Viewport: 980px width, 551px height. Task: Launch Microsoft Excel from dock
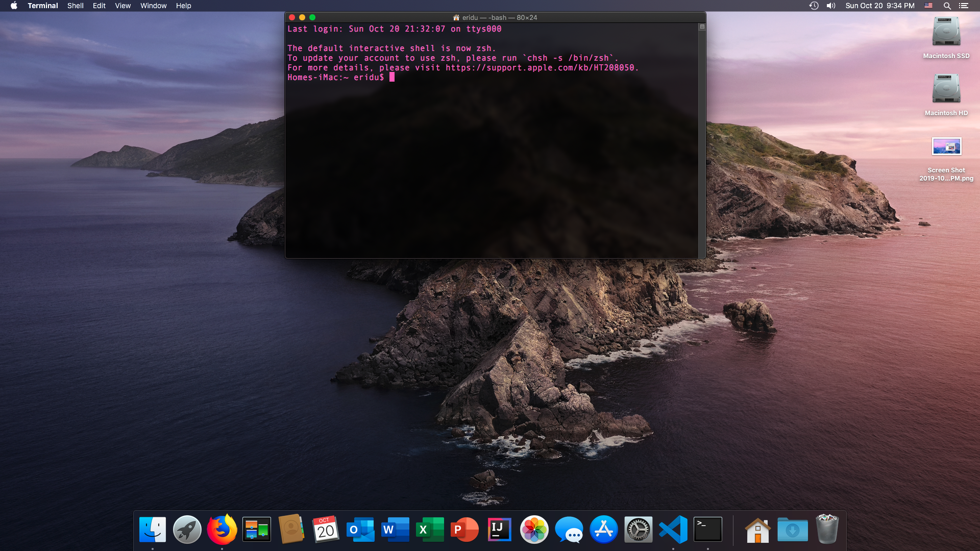(430, 530)
